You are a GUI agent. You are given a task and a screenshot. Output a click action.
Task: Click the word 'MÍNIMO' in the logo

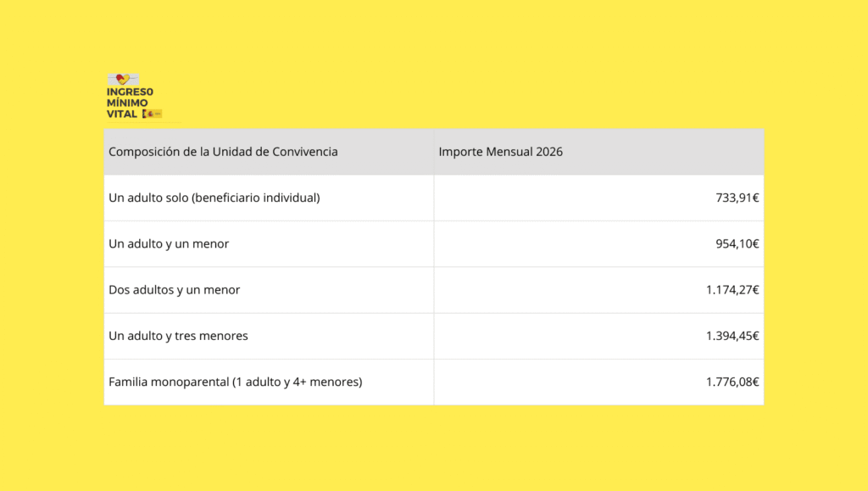pyautogui.click(x=127, y=103)
